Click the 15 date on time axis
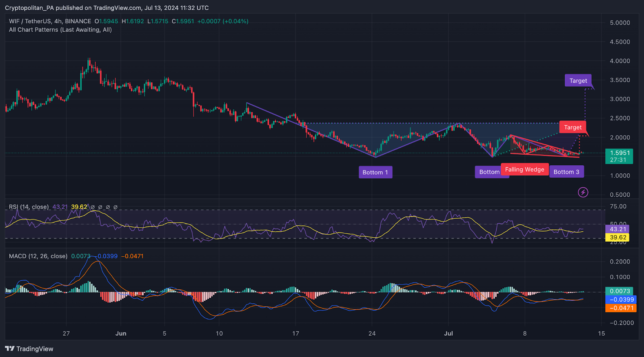644x357 pixels. click(x=601, y=334)
